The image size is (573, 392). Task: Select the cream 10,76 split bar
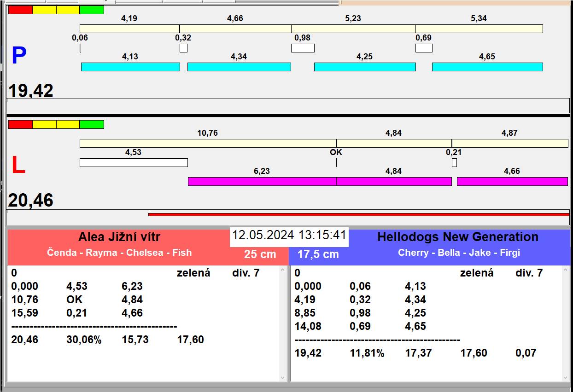[207, 143]
